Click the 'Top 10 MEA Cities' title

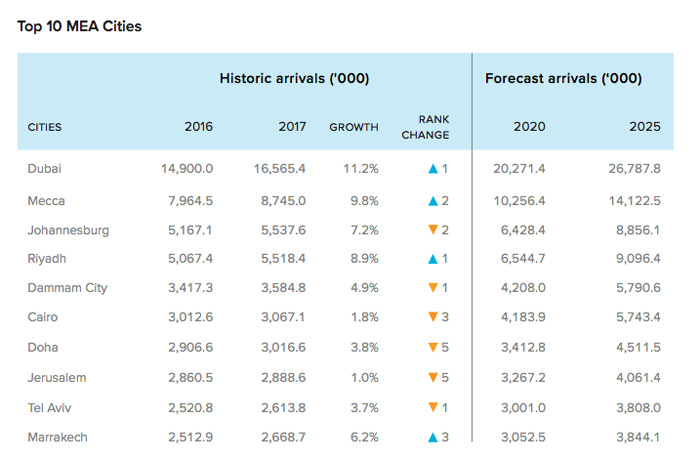pyautogui.click(x=79, y=26)
